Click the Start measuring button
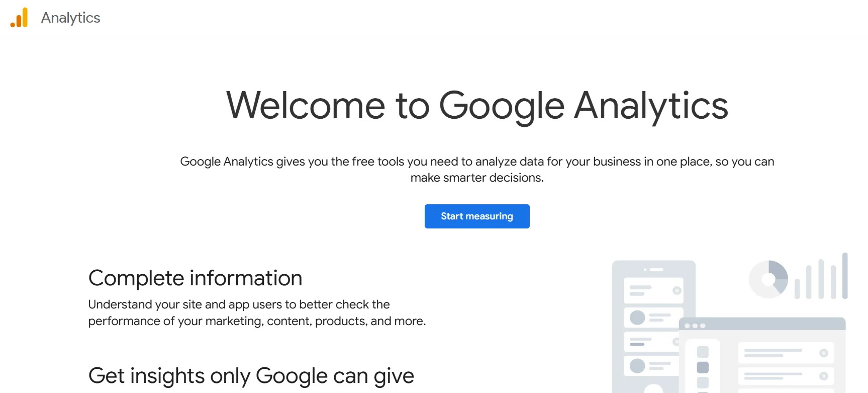The width and height of the screenshot is (868, 393). click(x=476, y=216)
